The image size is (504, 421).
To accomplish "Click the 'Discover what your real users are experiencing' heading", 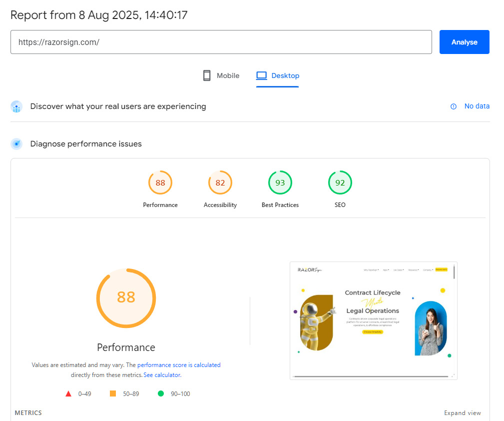I will tap(118, 106).
